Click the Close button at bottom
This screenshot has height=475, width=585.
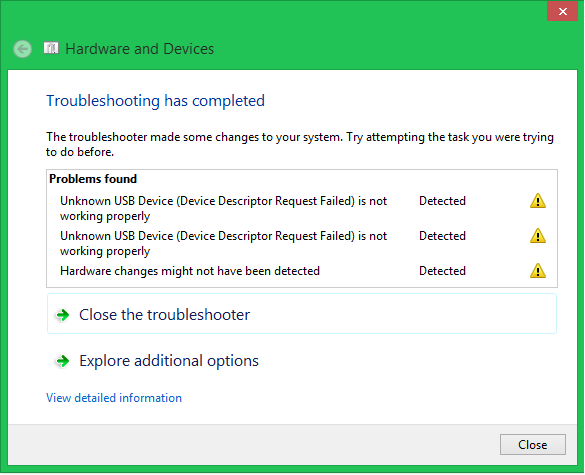(x=532, y=444)
